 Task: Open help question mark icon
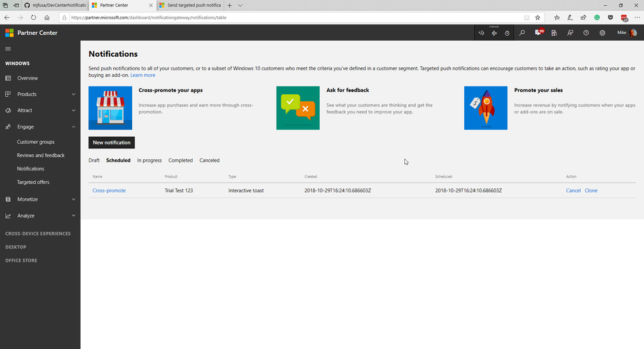pos(586,33)
